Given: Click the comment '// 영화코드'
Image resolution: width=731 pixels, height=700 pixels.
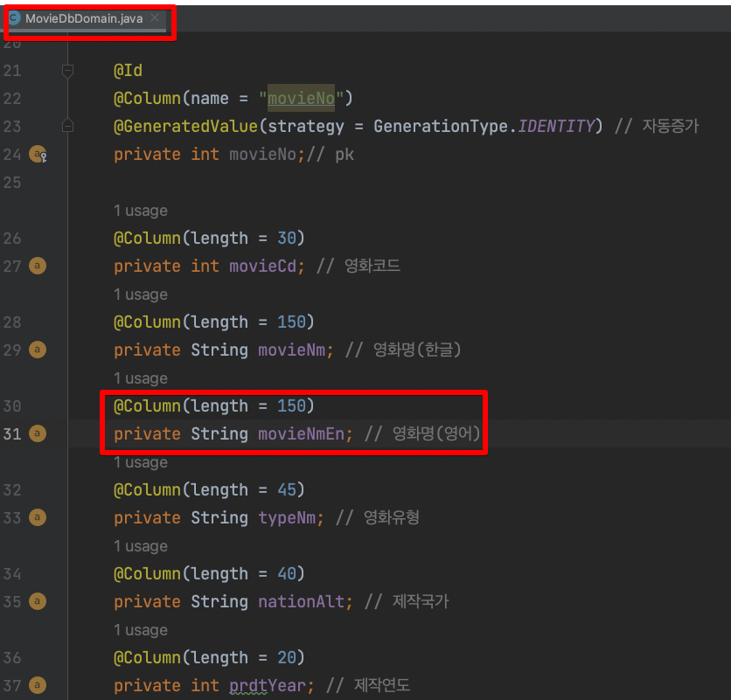Looking at the screenshot, I should 358,266.
